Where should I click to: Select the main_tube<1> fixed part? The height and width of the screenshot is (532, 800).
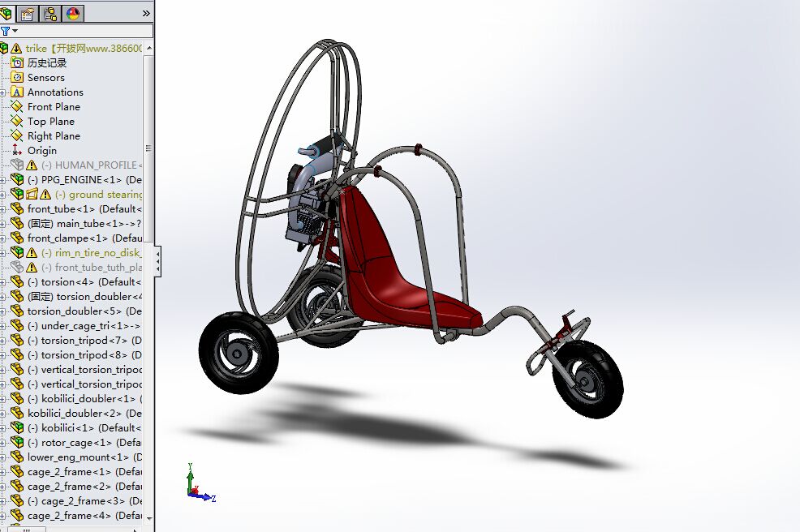click(x=84, y=223)
